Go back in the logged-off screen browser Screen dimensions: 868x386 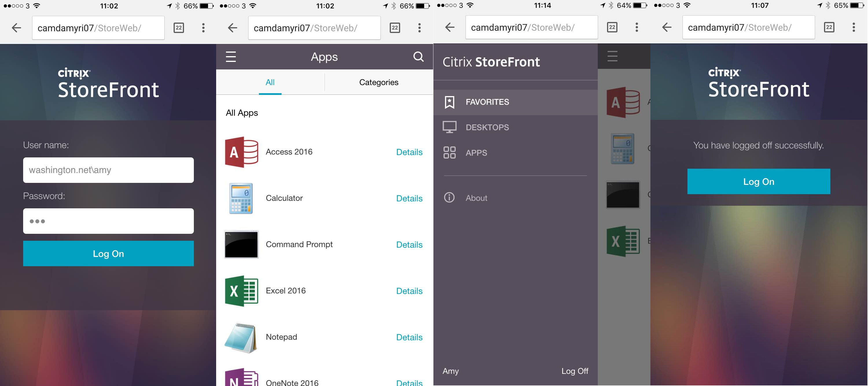(667, 27)
